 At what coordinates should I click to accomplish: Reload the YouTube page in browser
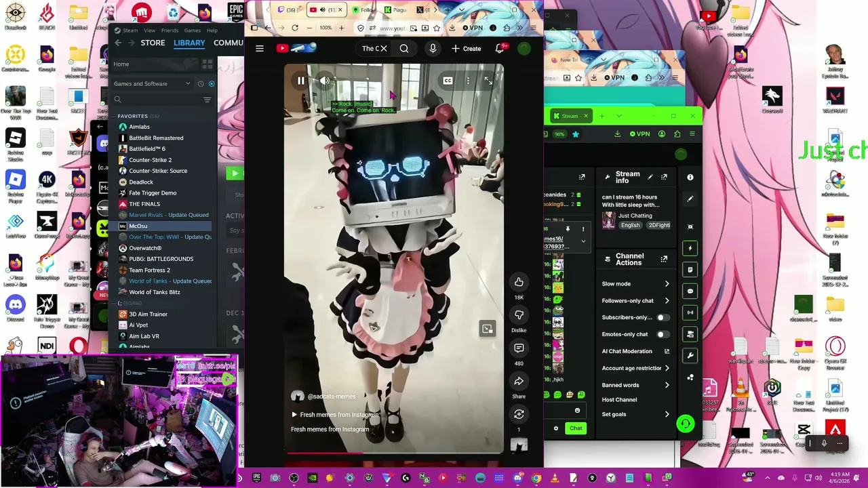click(295, 28)
